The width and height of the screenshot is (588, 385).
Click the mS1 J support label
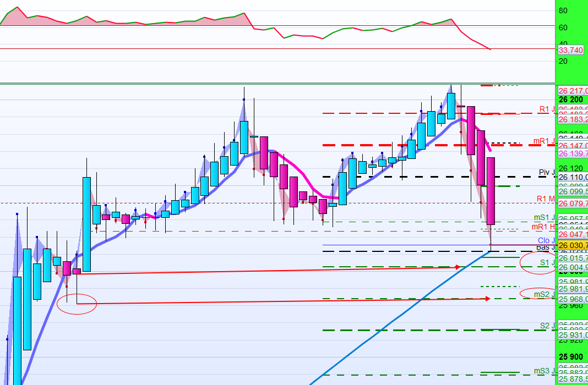point(545,218)
